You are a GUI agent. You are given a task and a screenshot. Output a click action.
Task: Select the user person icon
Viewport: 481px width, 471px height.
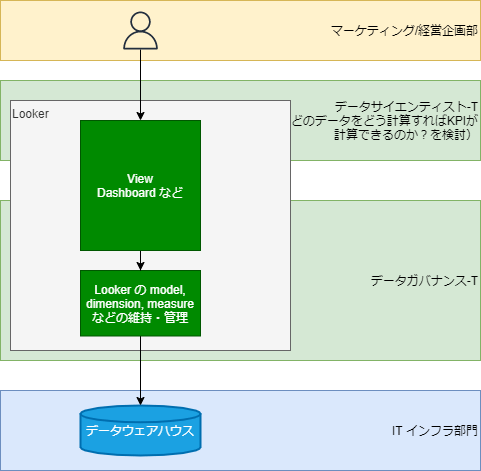click(140, 31)
